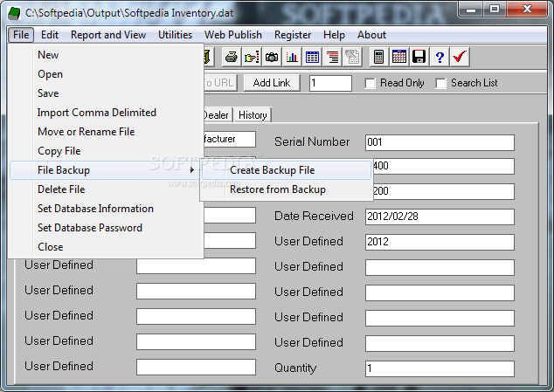Open the About menu
554x392 pixels.
(x=371, y=35)
